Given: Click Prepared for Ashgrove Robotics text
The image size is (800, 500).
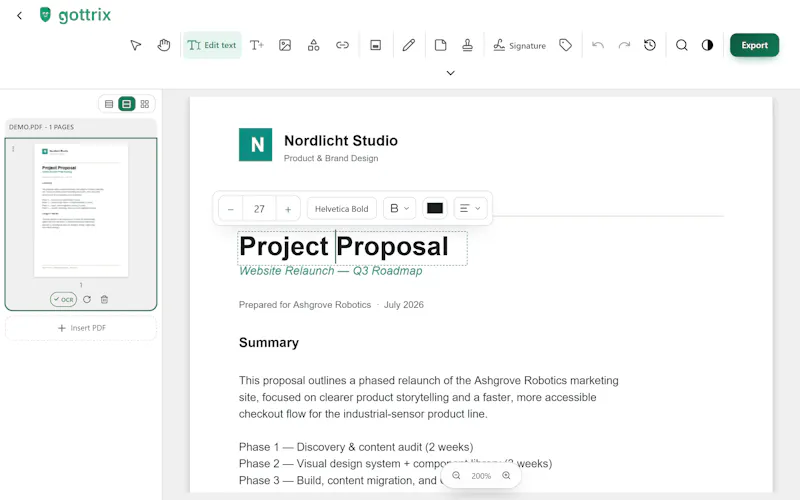Looking at the screenshot, I should point(305,305).
